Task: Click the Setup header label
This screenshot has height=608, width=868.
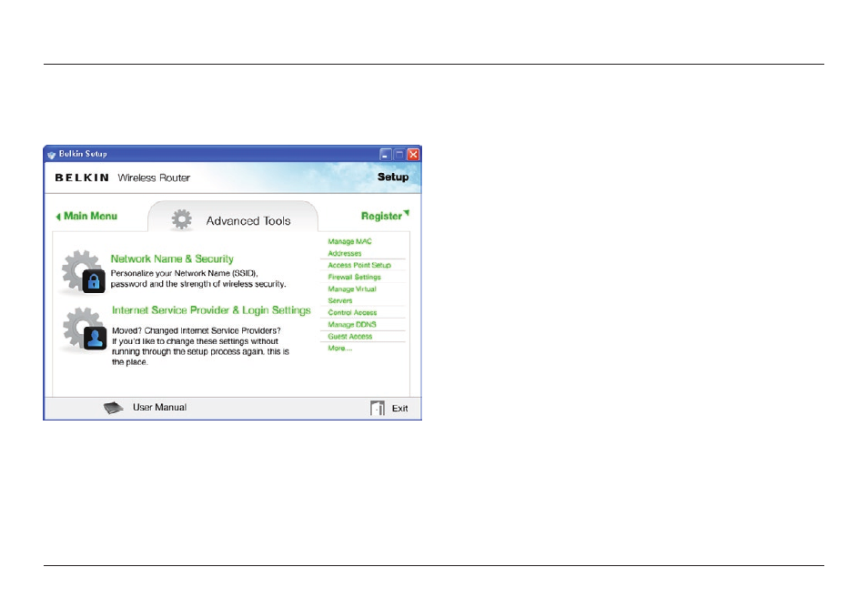Action: [393, 177]
